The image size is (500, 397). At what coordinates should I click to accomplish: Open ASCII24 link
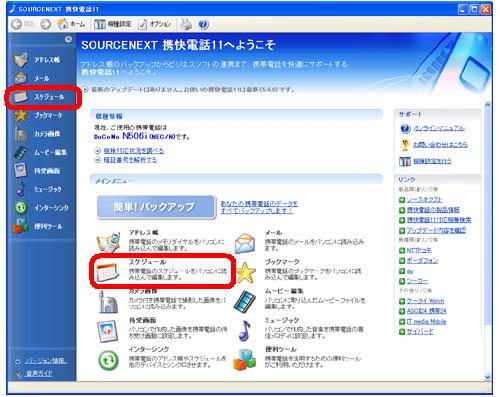(x=426, y=311)
